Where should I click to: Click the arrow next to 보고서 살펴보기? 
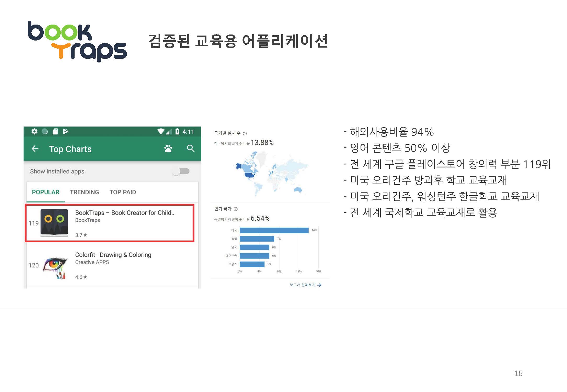click(x=319, y=285)
